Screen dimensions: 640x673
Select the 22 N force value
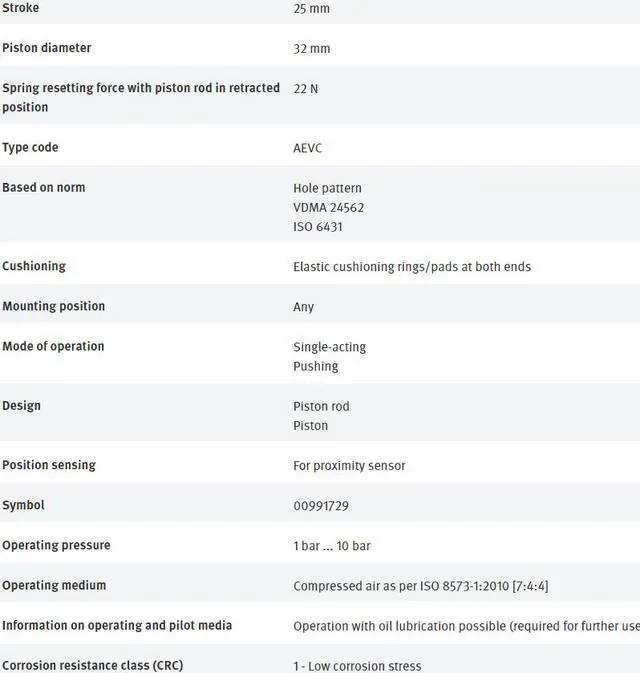(305, 89)
